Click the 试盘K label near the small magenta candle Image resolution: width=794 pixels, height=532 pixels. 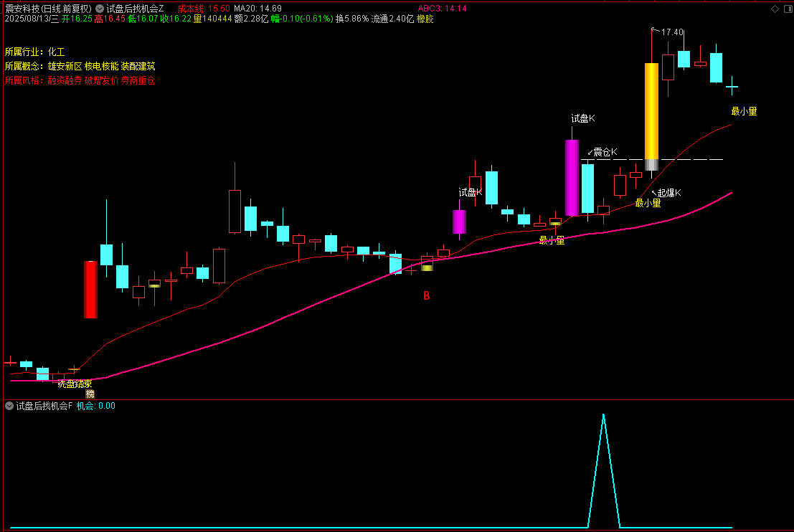(x=471, y=192)
